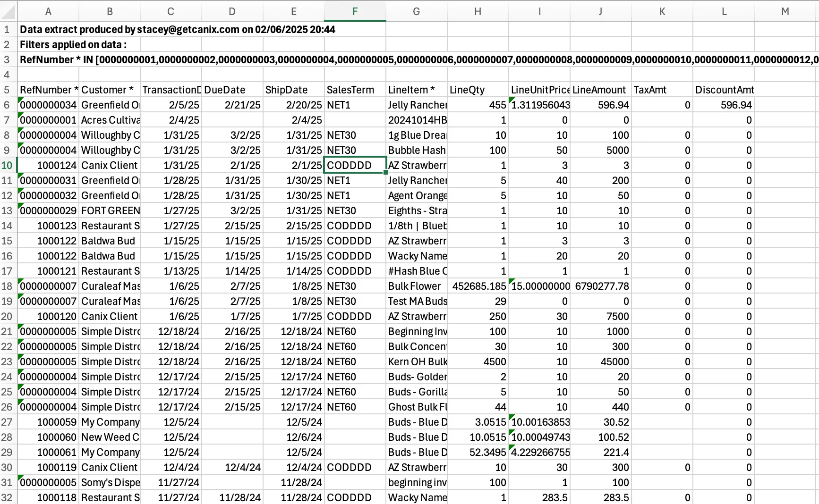The width and height of the screenshot is (819, 504).
Task: Click the LineUnitPrice value 283.5
Action: [539, 497]
